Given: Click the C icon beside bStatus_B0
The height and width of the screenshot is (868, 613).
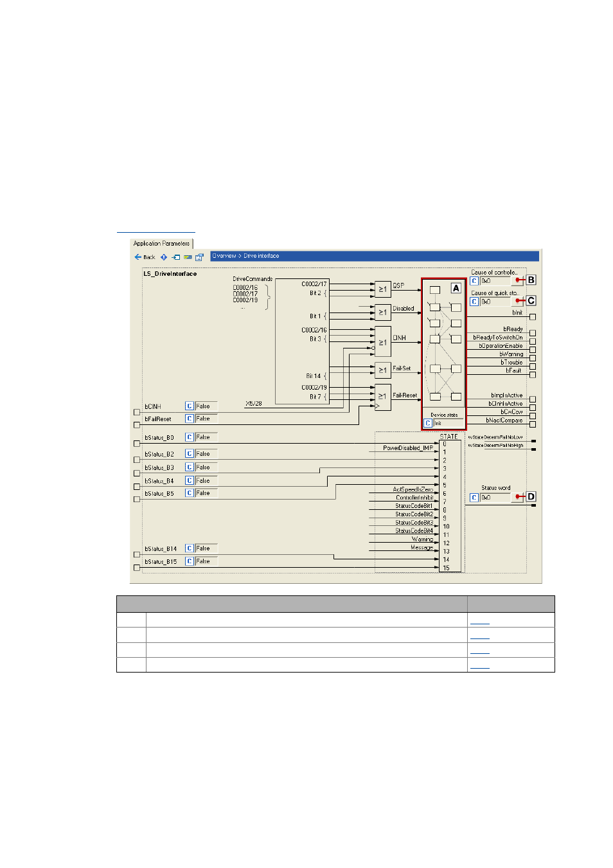Looking at the screenshot, I should (190, 437).
